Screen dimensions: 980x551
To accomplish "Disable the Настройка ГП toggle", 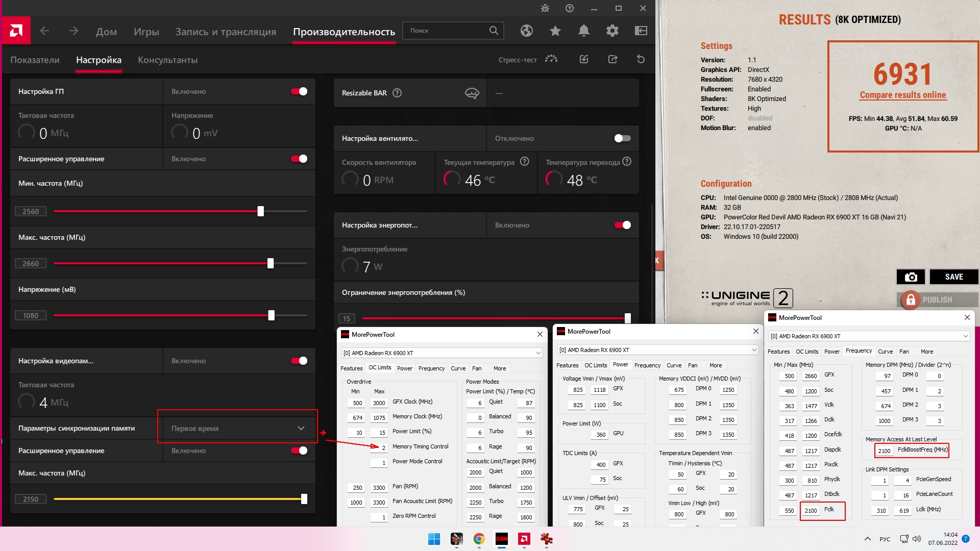I will [299, 91].
